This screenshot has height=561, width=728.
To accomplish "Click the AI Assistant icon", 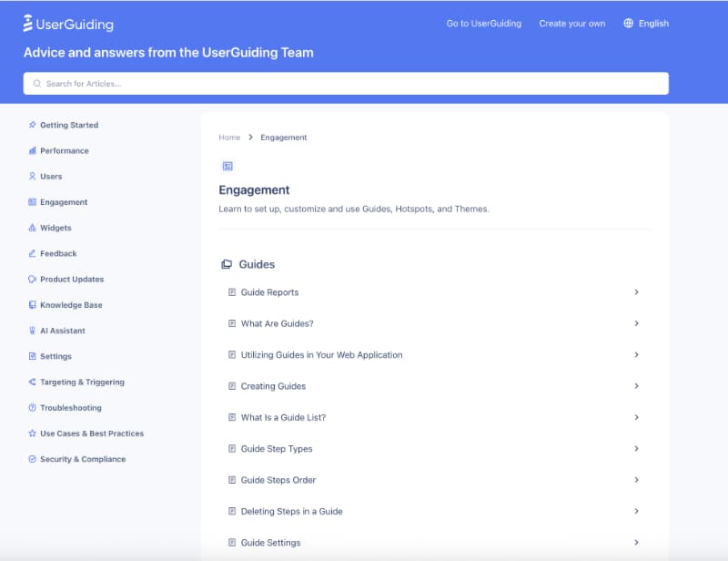I will click(x=32, y=331).
